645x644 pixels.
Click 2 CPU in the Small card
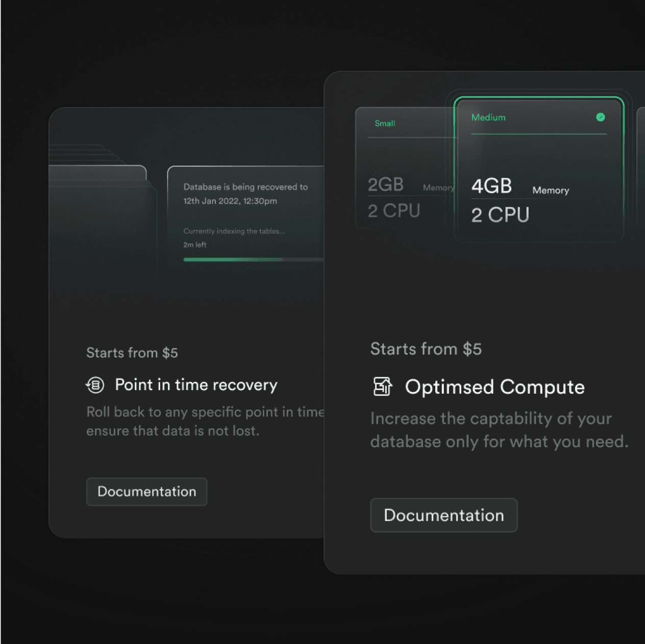point(394,211)
